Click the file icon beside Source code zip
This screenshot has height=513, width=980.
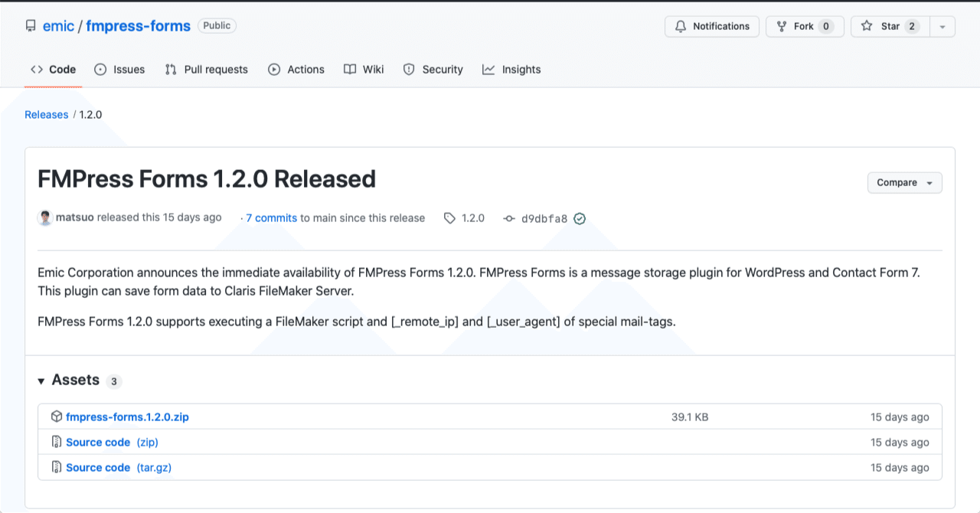click(56, 442)
